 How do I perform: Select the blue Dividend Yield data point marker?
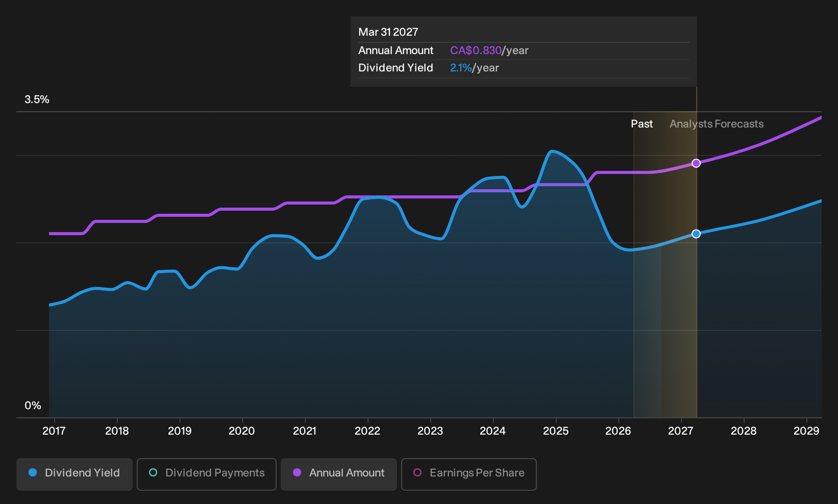[x=696, y=234]
